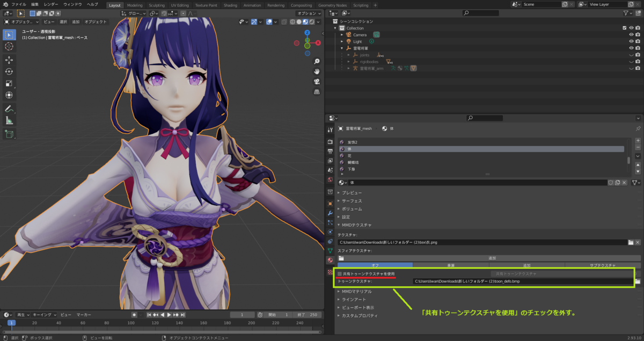Open the オブジェクト mode dropdown

pyautogui.click(x=21, y=22)
